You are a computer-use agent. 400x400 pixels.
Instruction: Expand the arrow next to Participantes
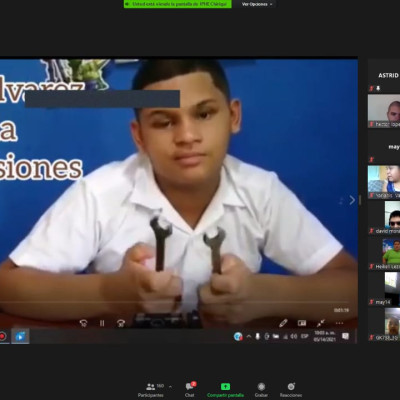coord(170,387)
